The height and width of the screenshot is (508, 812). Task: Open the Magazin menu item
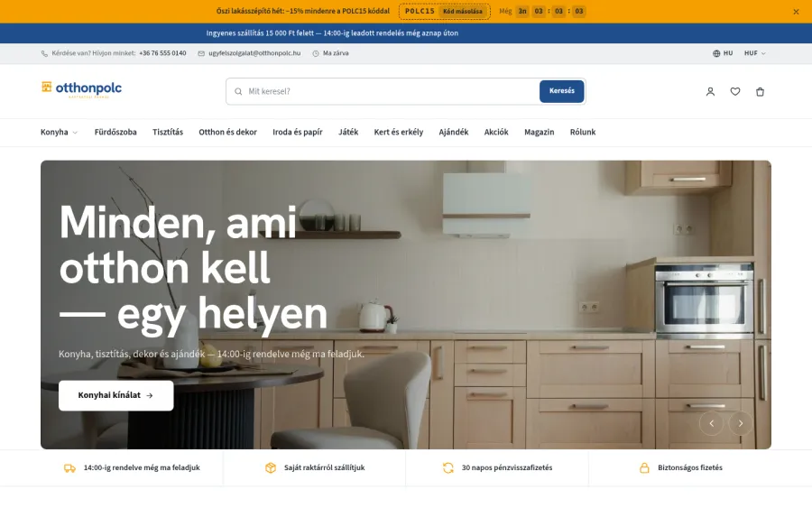click(x=540, y=132)
